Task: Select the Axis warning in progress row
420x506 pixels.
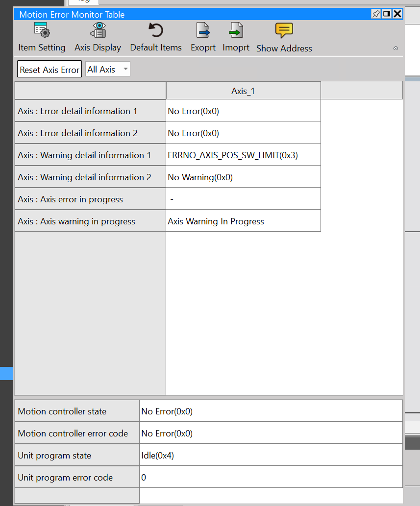Action: tap(90, 221)
